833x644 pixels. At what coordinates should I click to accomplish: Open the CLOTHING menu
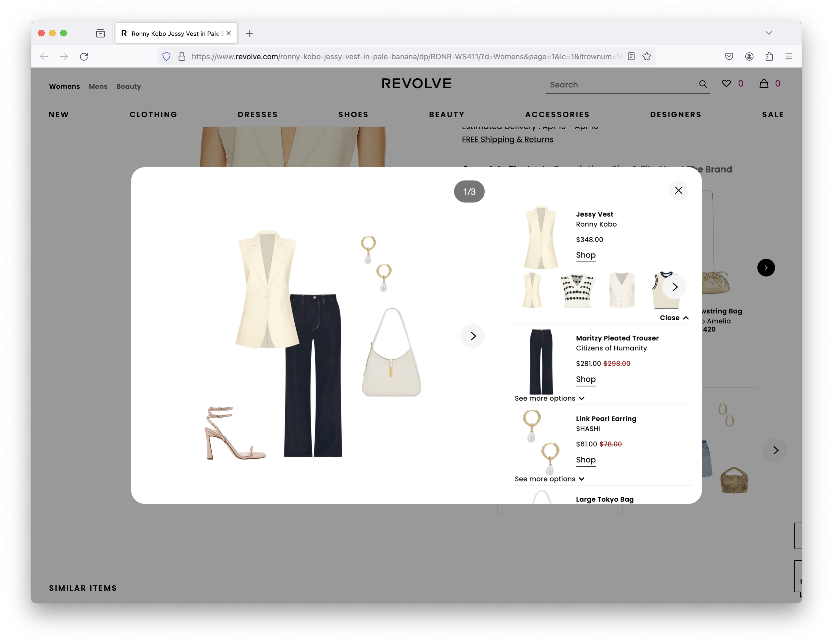coord(153,114)
